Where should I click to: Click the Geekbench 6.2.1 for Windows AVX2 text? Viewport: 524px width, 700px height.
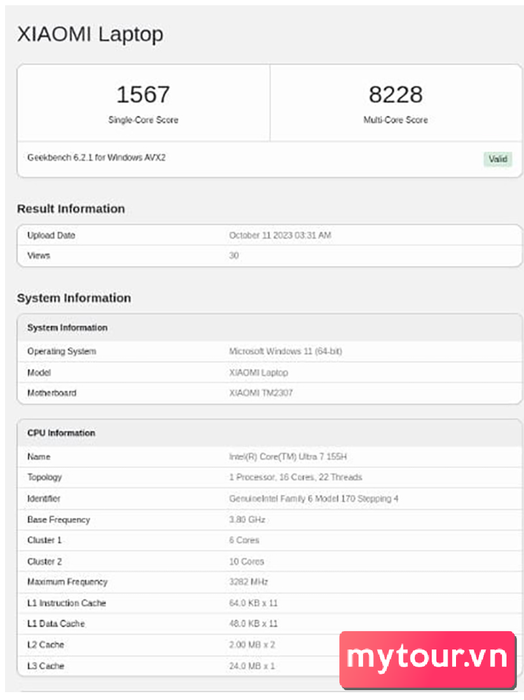96,158
